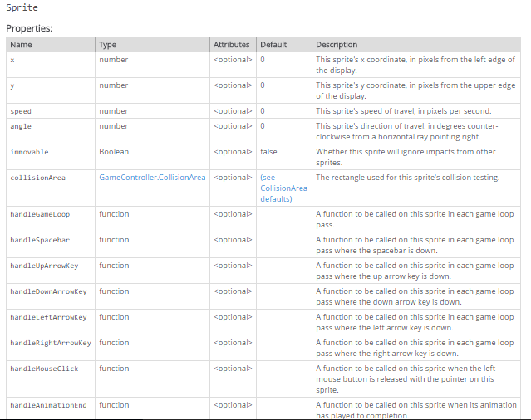Select the 'handleMouseClick' property name
This screenshot has width=531, height=420.
[44, 369]
